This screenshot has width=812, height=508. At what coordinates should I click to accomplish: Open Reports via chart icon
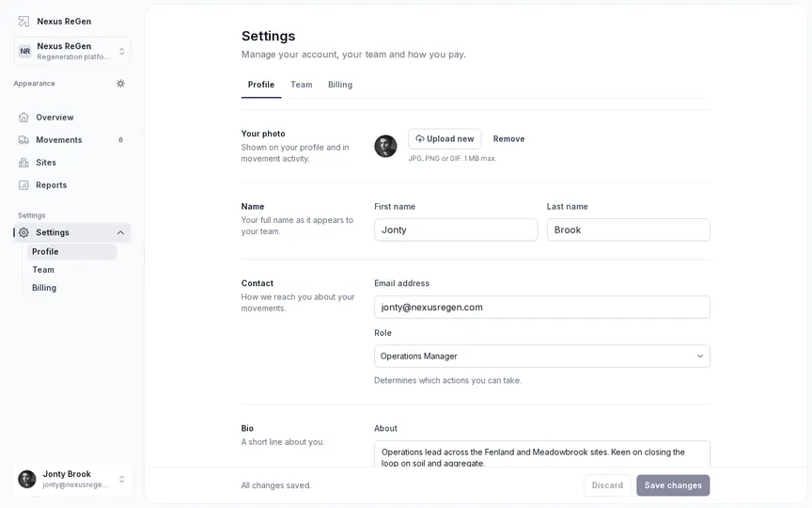tap(23, 185)
